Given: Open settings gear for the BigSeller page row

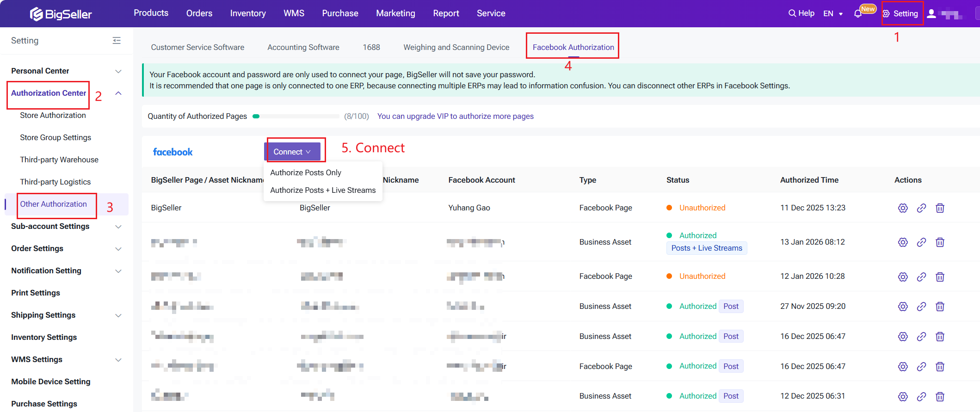Looking at the screenshot, I should pyautogui.click(x=903, y=208).
